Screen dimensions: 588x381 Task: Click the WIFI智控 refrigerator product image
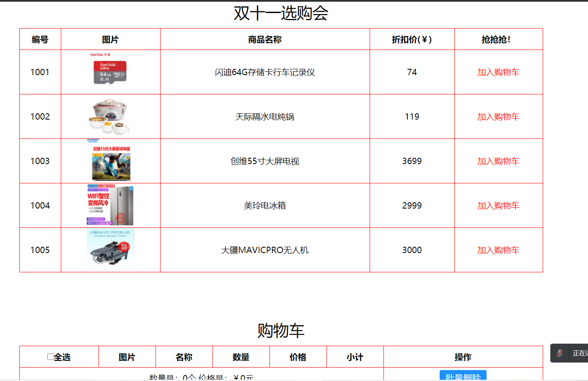click(111, 206)
